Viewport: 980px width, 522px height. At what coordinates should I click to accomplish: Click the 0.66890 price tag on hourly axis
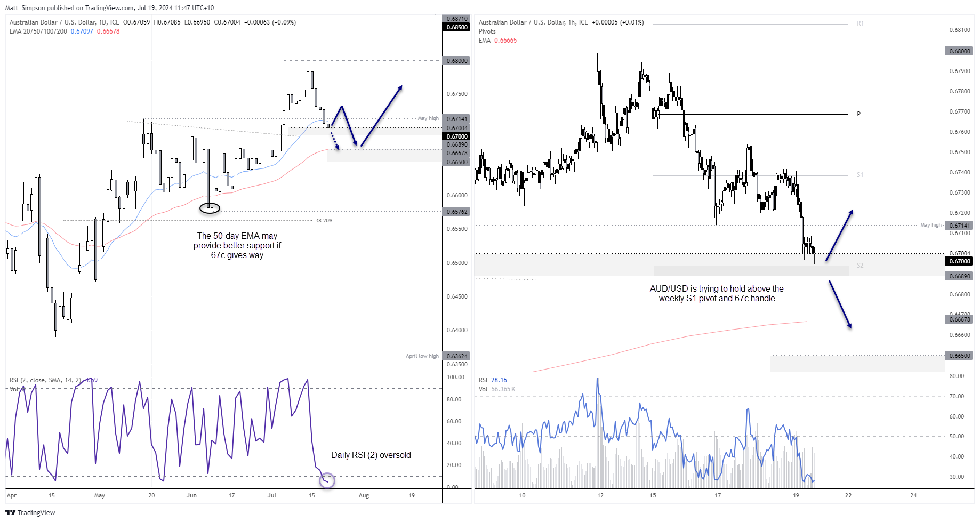click(x=960, y=276)
